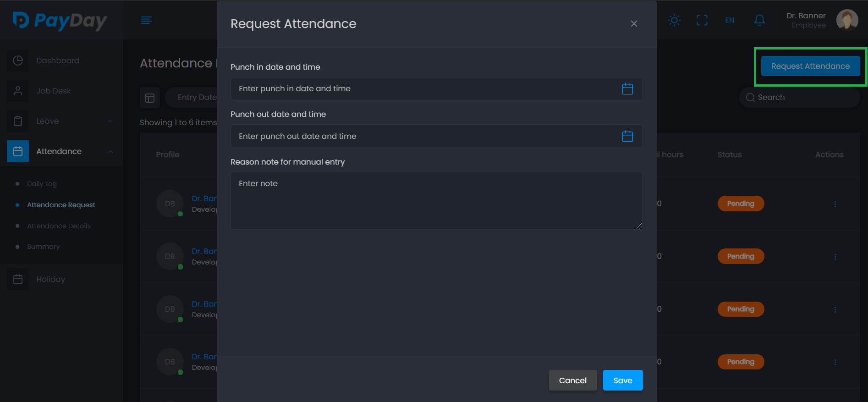Open the Dr. Banner profile avatar

847,20
